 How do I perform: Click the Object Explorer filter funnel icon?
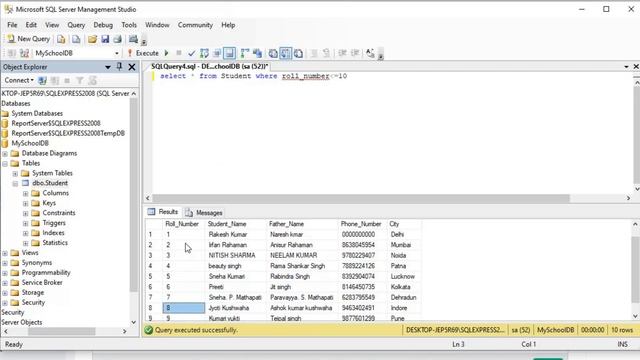click(x=80, y=80)
